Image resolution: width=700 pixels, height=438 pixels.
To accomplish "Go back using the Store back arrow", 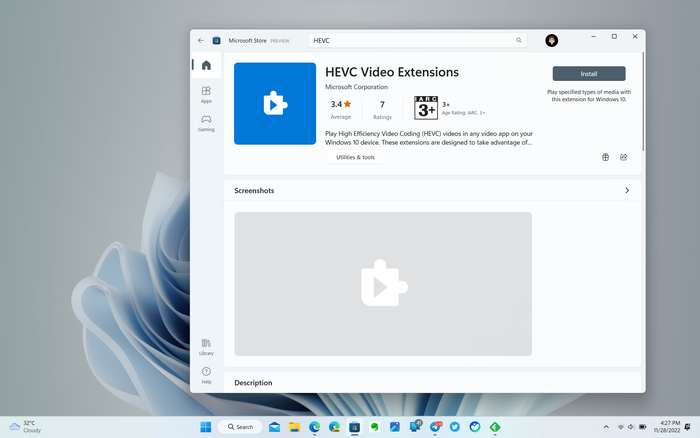I will 200,40.
